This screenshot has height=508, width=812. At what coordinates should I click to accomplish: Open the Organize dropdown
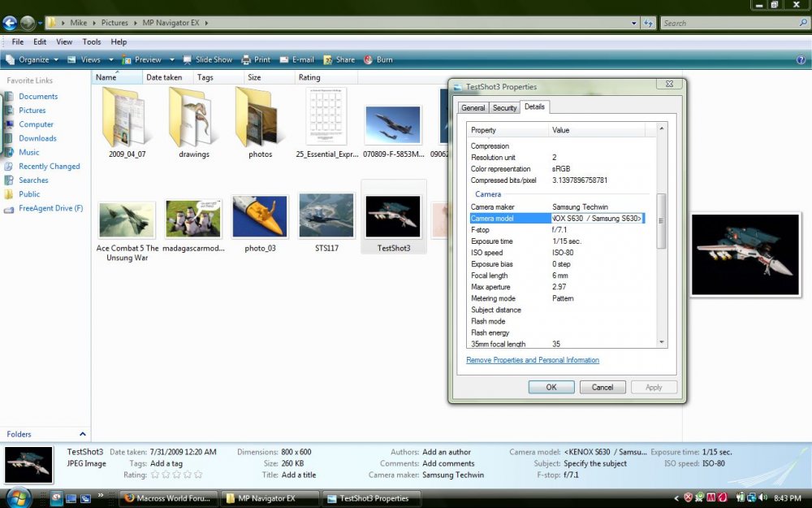(x=32, y=59)
